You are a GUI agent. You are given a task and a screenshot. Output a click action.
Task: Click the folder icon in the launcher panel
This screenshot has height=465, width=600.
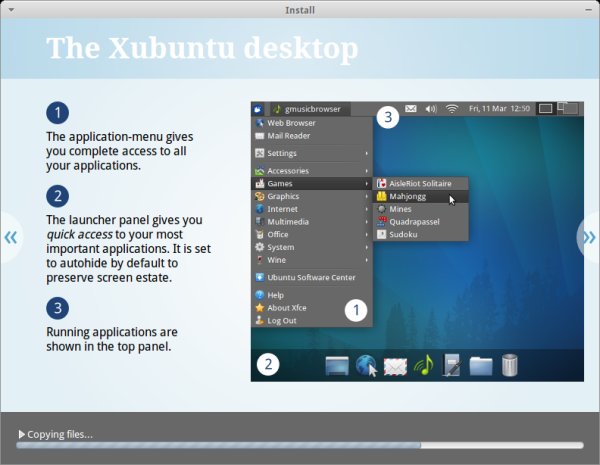coord(481,365)
